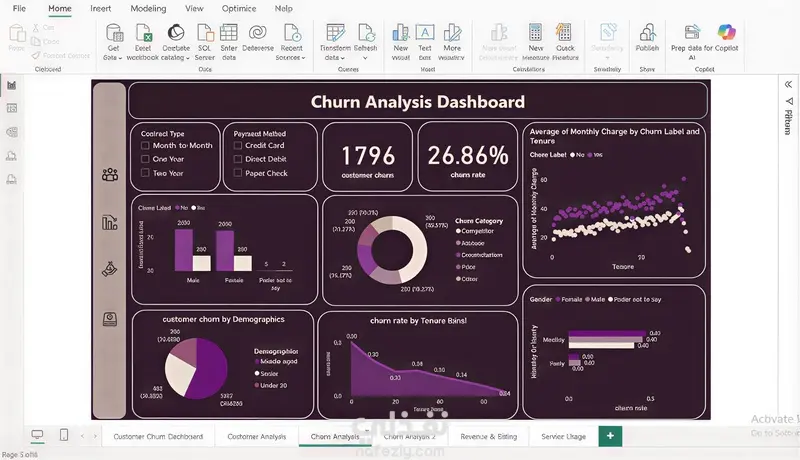800x460 pixels.
Task: Click the Dataverse icon
Action: [x=258, y=34]
